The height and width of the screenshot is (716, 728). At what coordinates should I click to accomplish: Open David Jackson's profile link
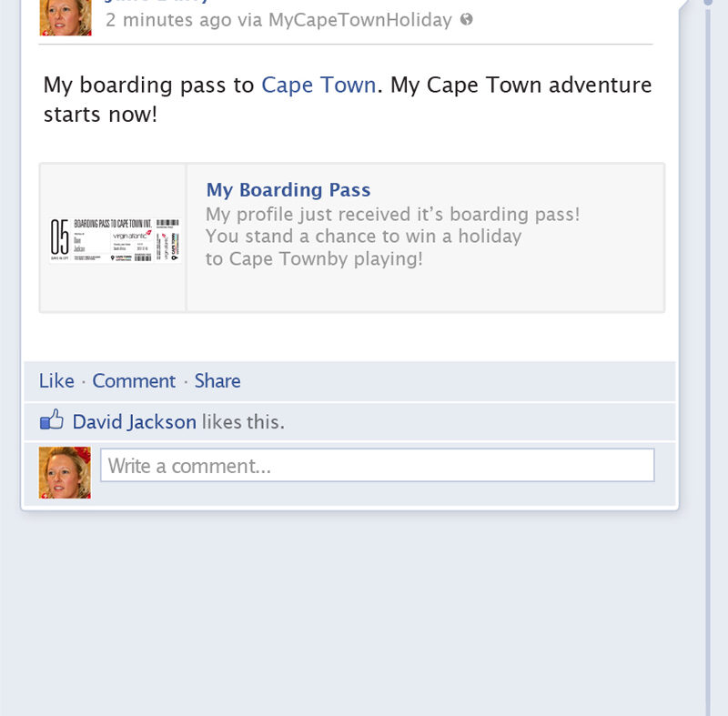click(134, 421)
